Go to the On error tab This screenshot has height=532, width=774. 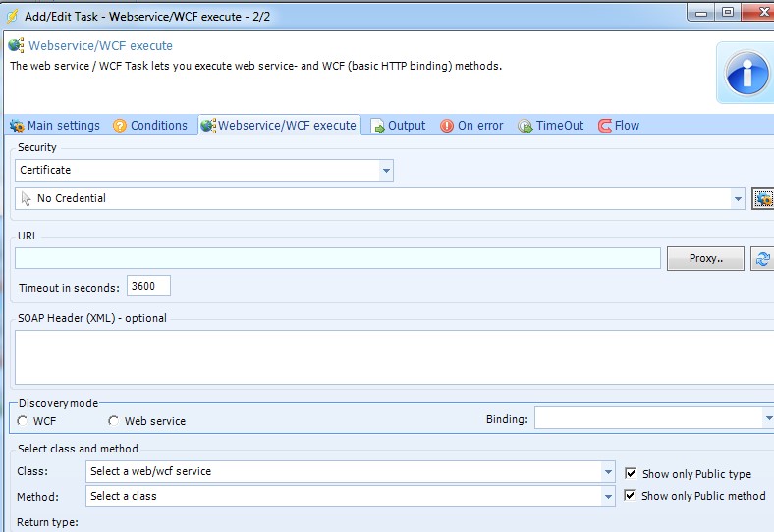(471, 126)
